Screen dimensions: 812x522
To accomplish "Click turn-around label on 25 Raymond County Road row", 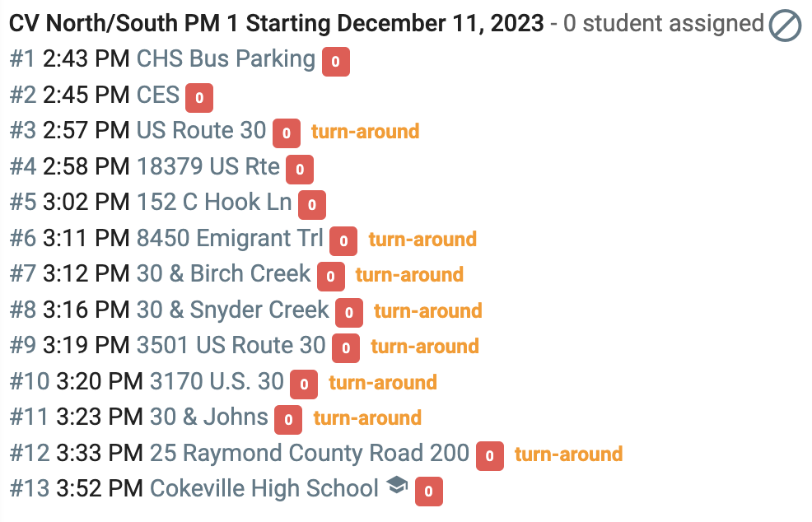I will (x=568, y=454).
